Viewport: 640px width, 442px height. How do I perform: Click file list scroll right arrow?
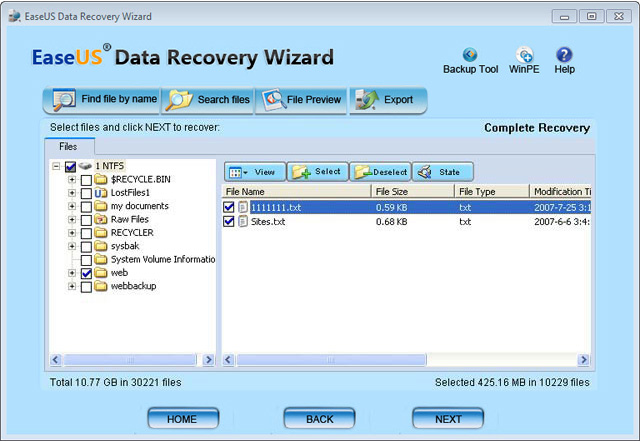[x=584, y=360]
